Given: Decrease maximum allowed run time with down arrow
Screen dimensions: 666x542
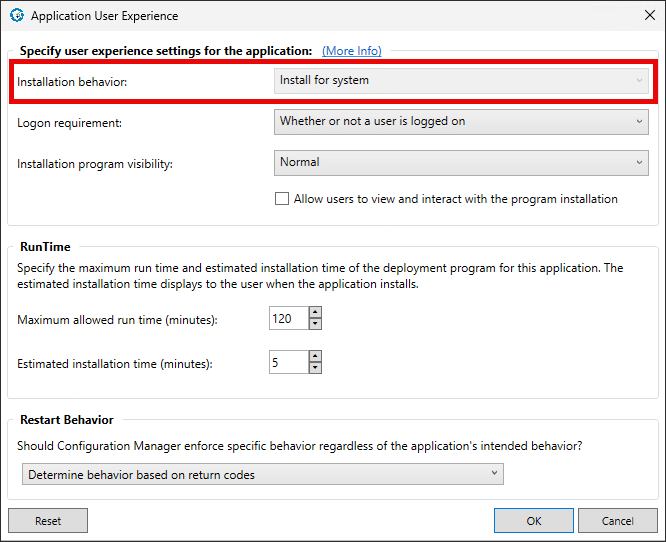Looking at the screenshot, I should click(x=315, y=325).
